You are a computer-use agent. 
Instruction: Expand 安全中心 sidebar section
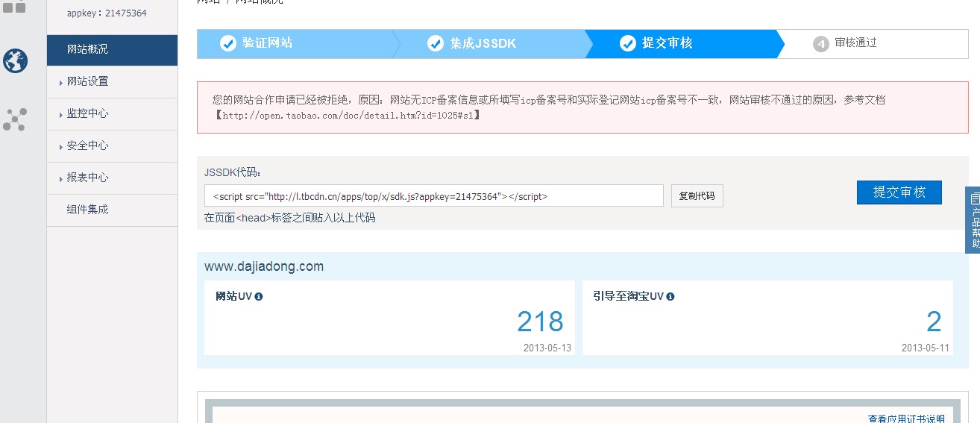point(112,145)
